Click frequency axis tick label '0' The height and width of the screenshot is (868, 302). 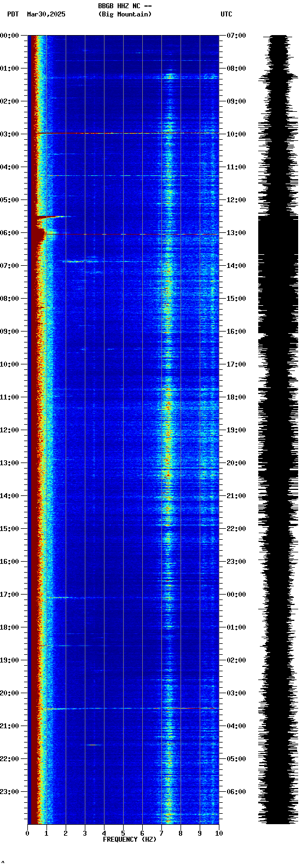coord(27,833)
